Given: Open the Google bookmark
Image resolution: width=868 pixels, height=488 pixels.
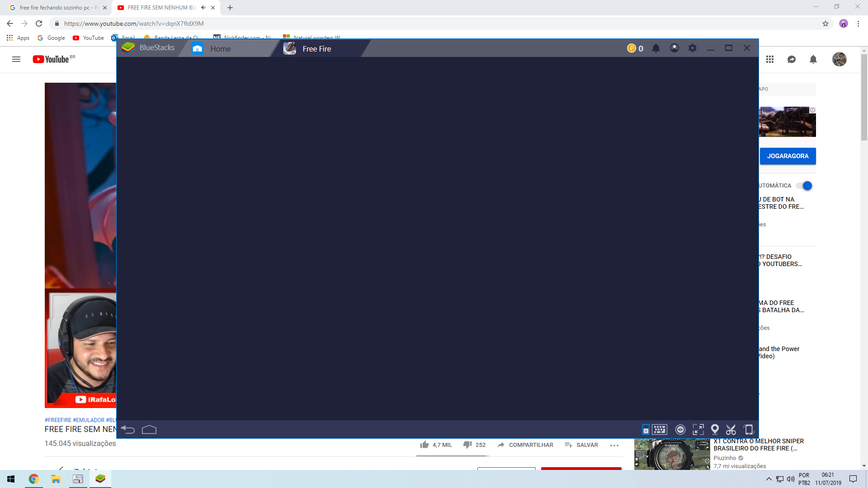Looking at the screenshot, I should [x=51, y=38].
